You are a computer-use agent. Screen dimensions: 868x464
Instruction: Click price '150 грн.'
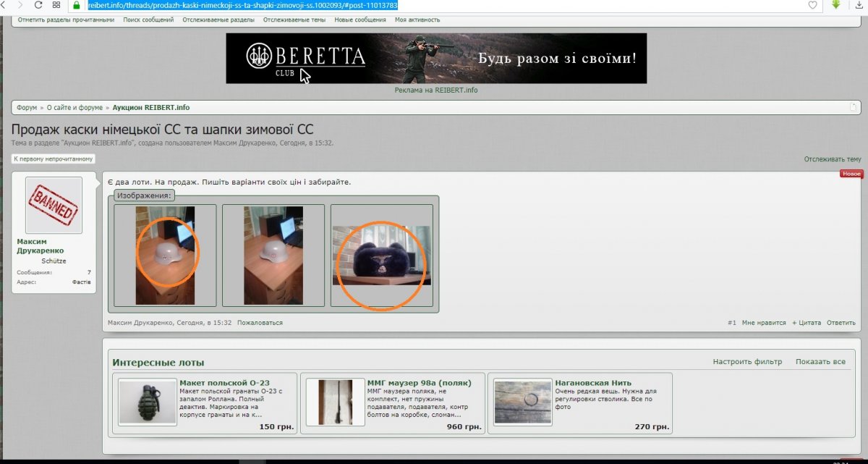[x=276, y=427]
